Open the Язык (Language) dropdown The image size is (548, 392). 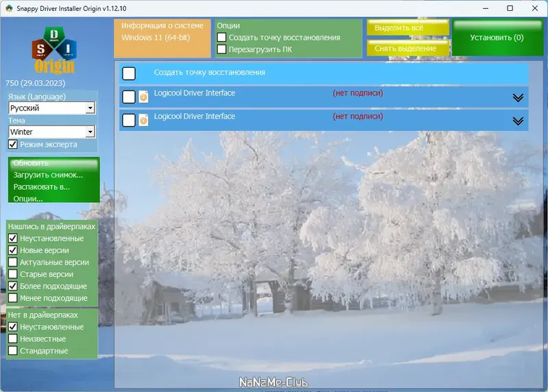(52, 108)
